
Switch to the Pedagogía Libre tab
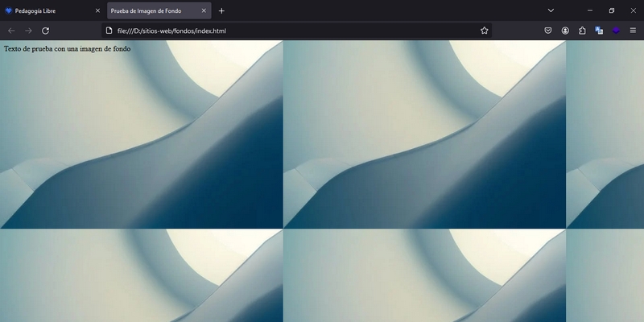pos(52,10)
